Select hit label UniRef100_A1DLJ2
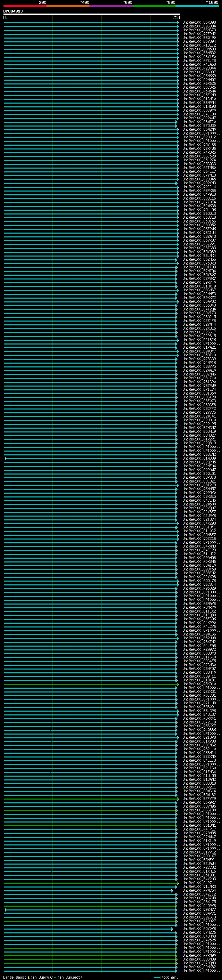Screen dimensions: 222x980 [x=199, y=45]
